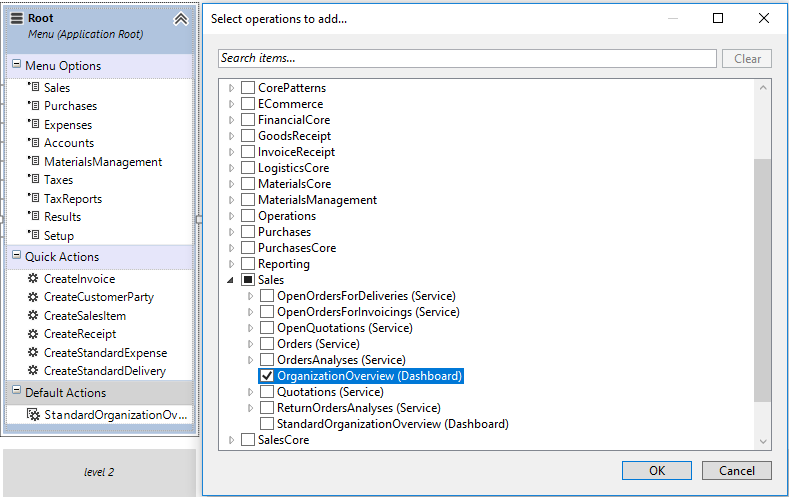Check the Orders (Service) checkbox
This screenshot has width=789, height=497.
267,344
